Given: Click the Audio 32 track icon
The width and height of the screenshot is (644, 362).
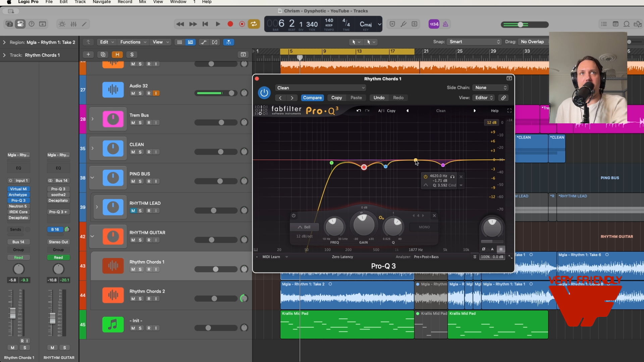Looking at the screenshot, I should [113, 89].
